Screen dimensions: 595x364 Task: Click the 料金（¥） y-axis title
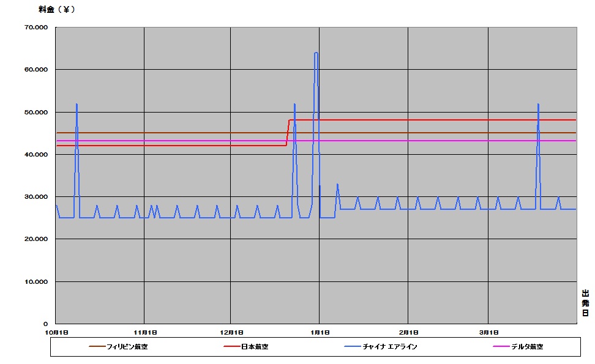tap(57, 9)
